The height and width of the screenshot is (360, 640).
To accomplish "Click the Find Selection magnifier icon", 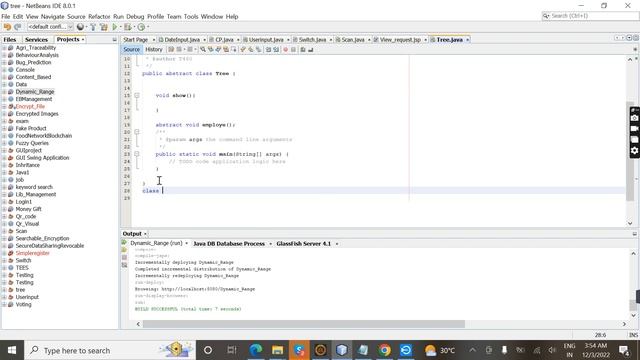I will pos(203,49).
